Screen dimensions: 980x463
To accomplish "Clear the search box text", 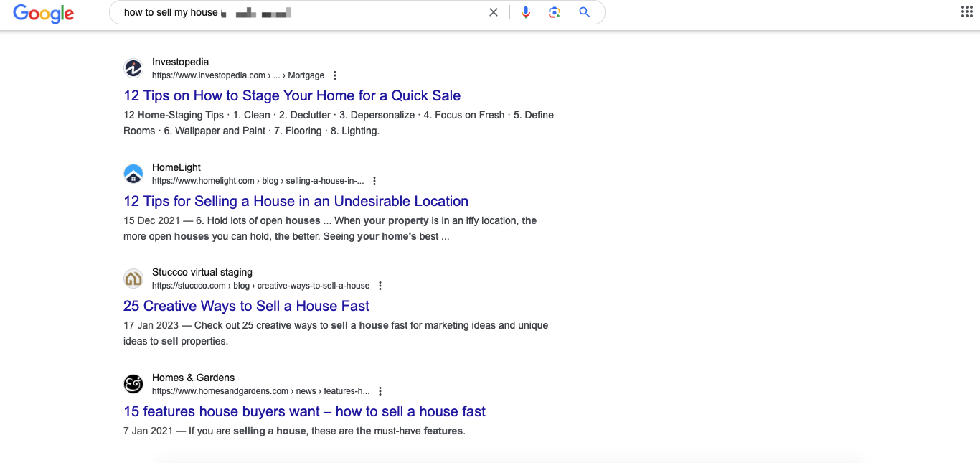I will click(494, 12).
